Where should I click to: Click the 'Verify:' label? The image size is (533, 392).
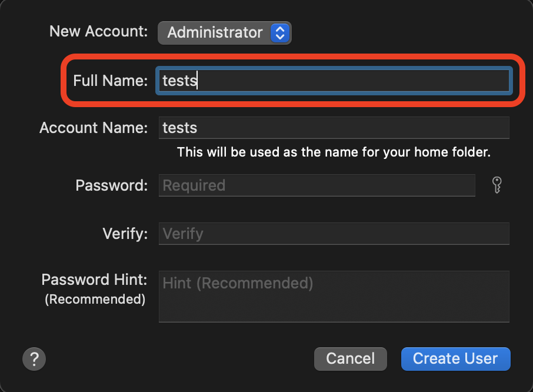(125, 234)
